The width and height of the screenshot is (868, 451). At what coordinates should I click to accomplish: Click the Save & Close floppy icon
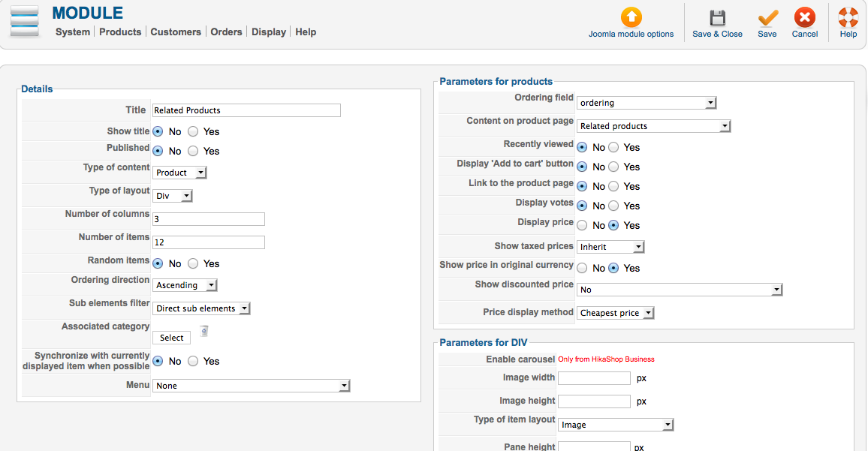coord(717,18)
